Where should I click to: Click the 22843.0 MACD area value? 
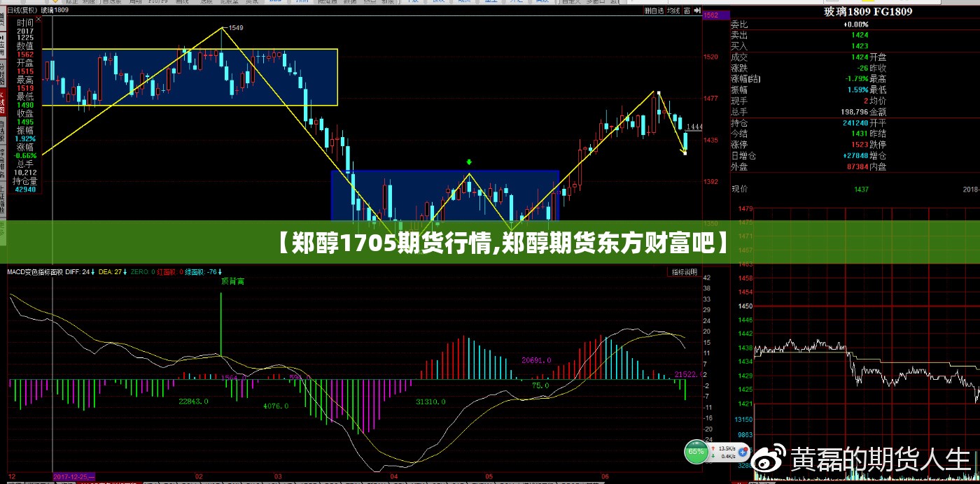click(193, 401)
